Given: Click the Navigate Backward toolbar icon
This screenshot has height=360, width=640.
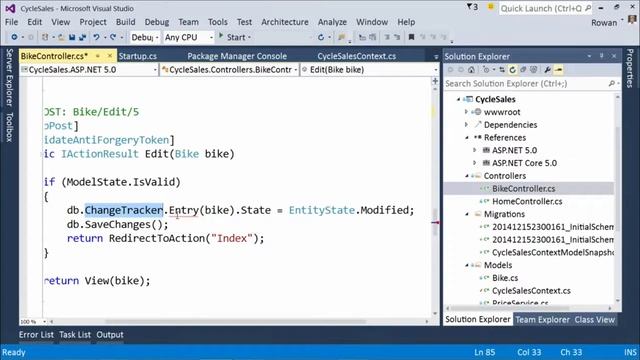Looking at the screenshot, I should click(14, 37).
